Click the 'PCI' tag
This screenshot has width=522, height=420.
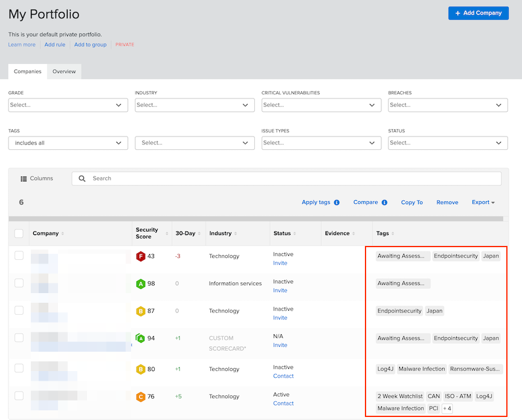click(433, 409)
